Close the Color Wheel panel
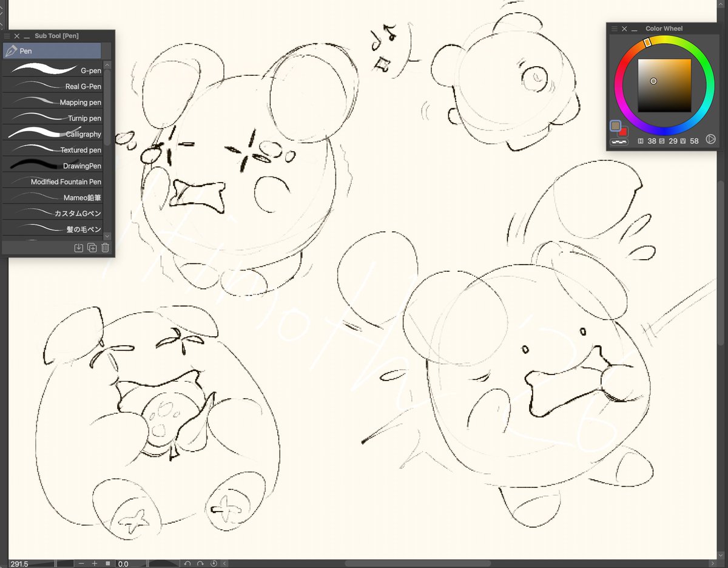Screen dimensions: 728x568 (x=624, y=29)
